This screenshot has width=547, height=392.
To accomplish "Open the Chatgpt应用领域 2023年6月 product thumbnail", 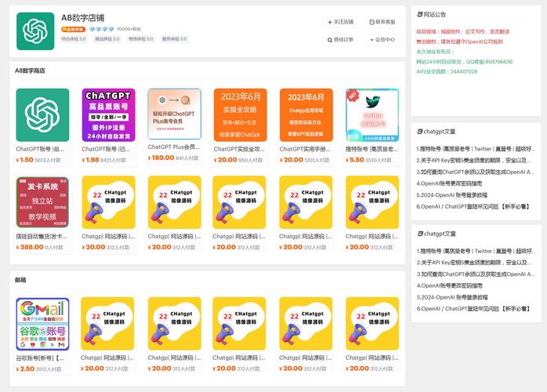I will (306, 114).
